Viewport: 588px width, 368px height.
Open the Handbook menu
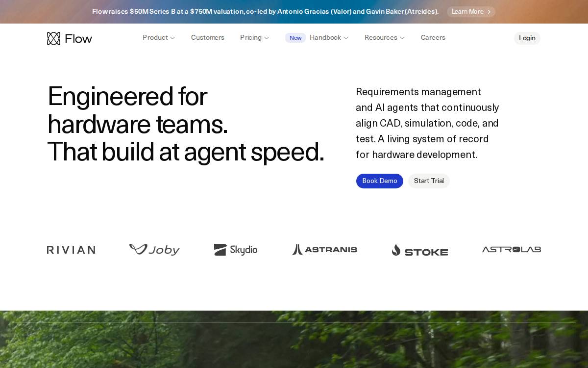point(329,38)
